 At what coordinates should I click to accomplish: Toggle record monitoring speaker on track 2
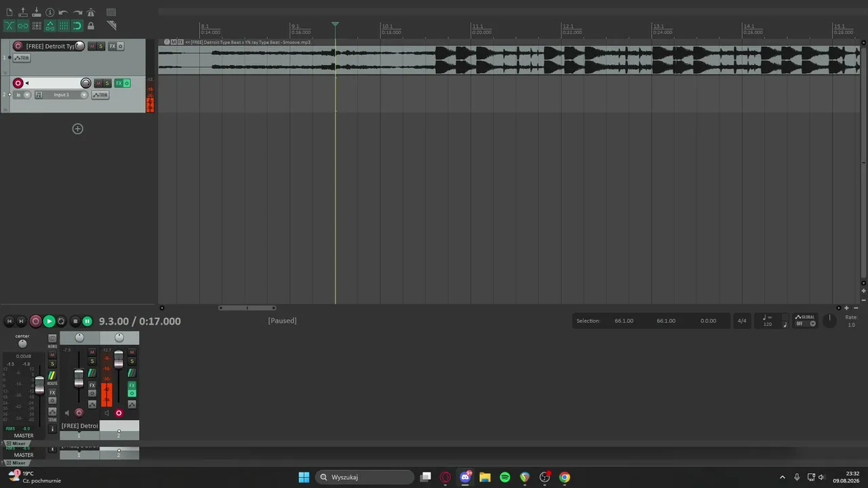coord(27,83)
